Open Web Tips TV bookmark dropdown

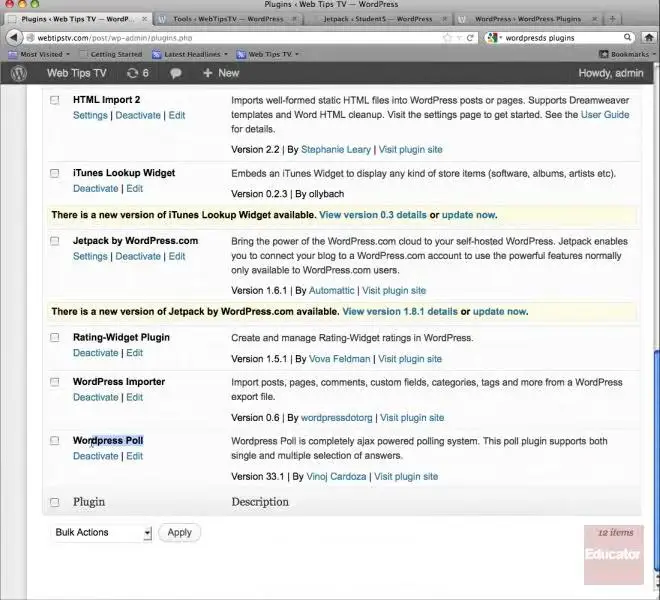pyautogui.click(x=268, y=54)
